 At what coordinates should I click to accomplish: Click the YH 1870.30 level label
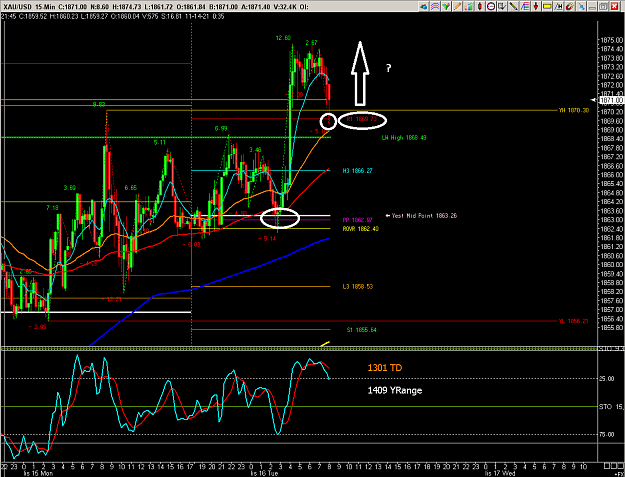tap(574, 110)
